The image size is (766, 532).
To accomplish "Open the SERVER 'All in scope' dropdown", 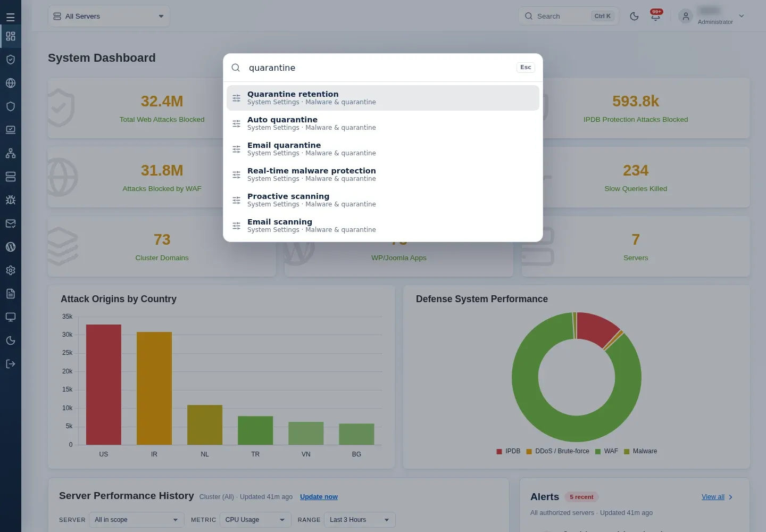I will click(x=136, y=520).
